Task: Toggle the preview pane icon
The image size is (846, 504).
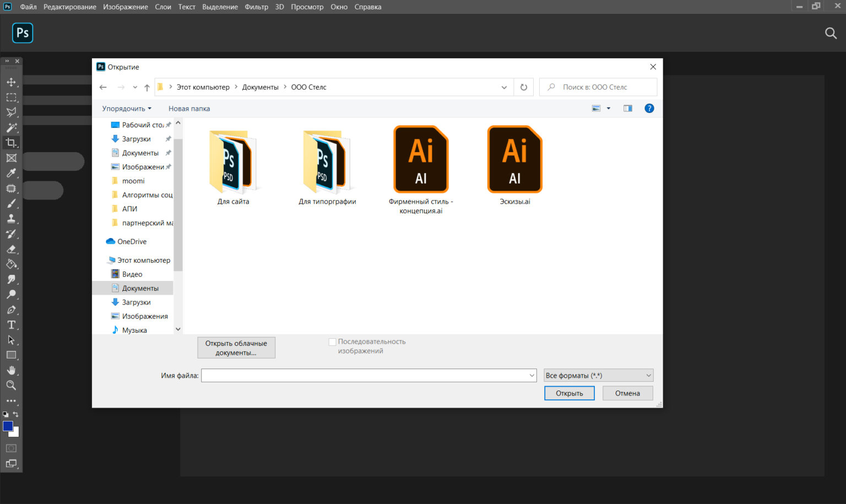Action: coord(628,109)
